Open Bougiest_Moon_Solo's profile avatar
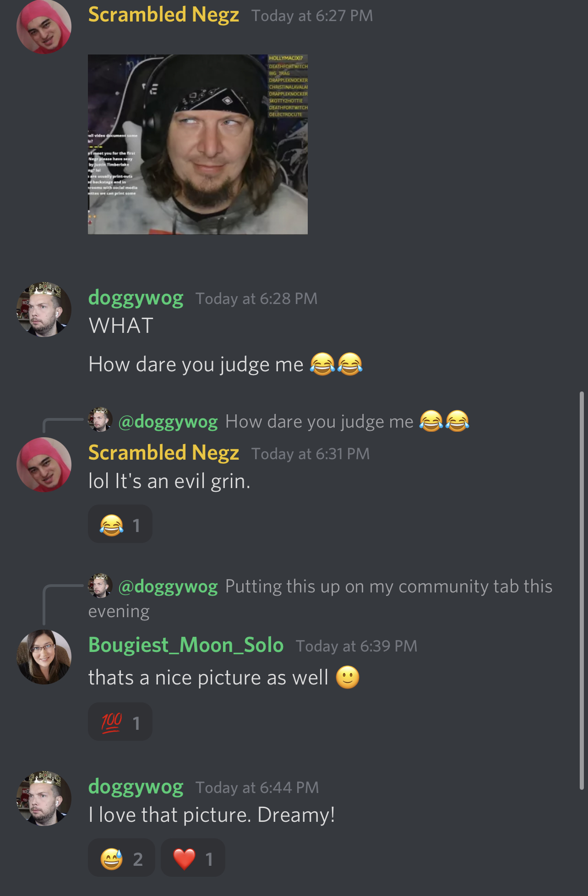The image size is (588, 896). pyautogui.click(x=44, y=657)
